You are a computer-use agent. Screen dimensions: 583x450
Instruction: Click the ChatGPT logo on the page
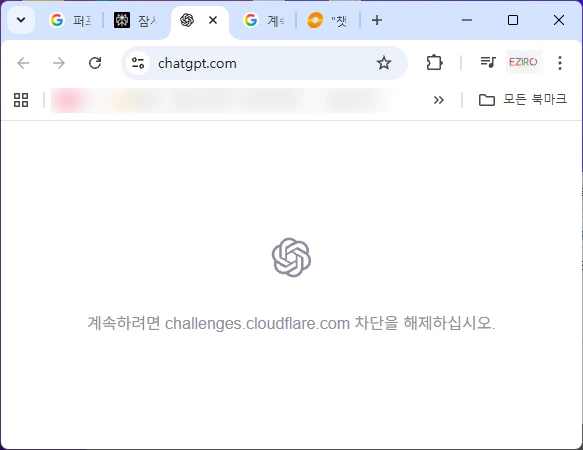click(x=292, y=257)
